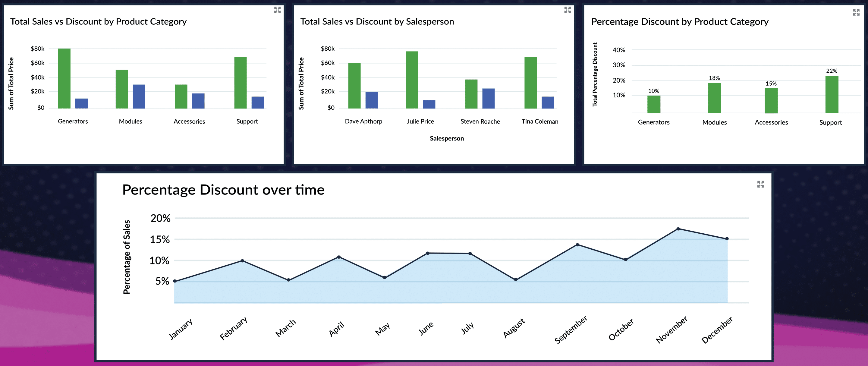Click the Support green bar in category sales
868x366 pixels.
[240, 83]
